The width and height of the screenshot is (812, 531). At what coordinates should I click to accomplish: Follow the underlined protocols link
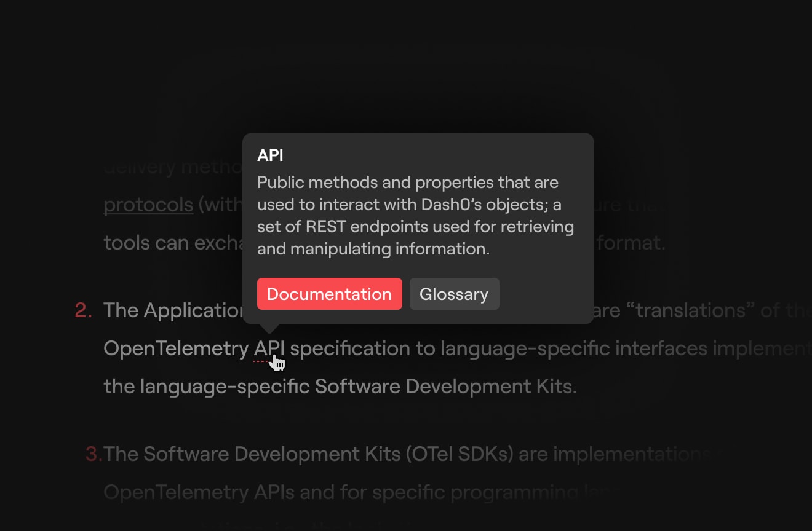[x=148, y=205]
